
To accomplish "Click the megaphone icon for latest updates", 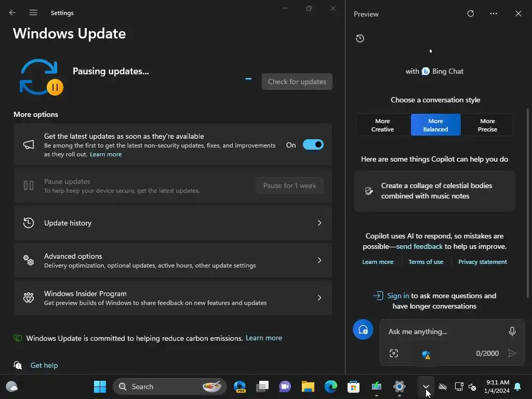I will pyautogui.click(x=29, y=145).
